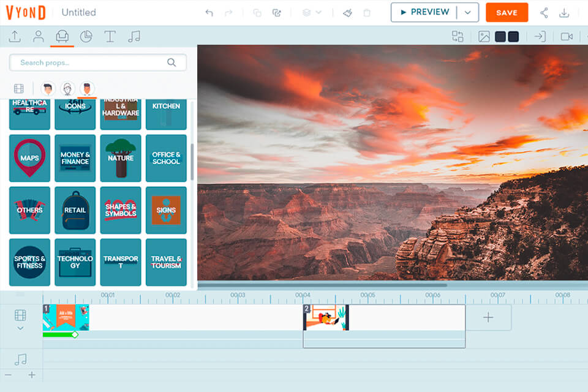Click the audio track music note icon
The height and width of the screenshot is (392, 588).
[x=21, y=360]
